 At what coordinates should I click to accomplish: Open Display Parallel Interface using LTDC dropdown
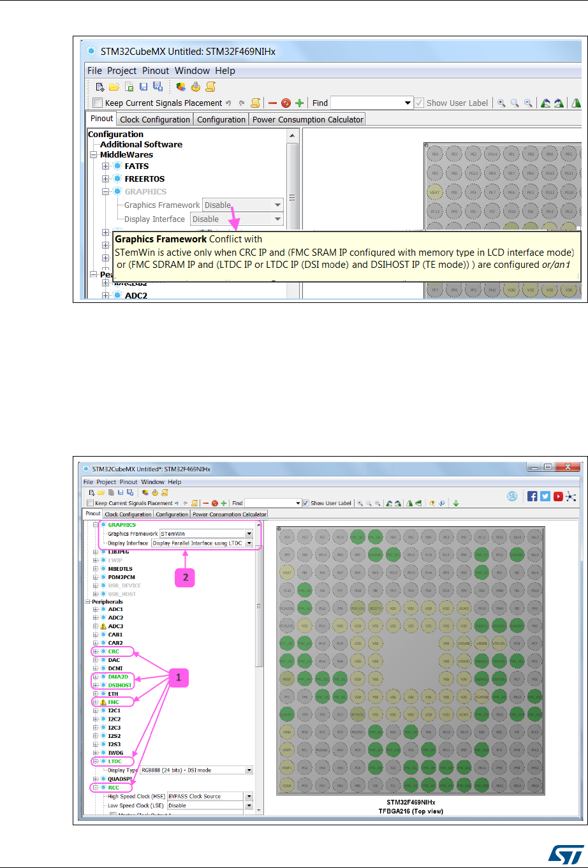point(202,543)
